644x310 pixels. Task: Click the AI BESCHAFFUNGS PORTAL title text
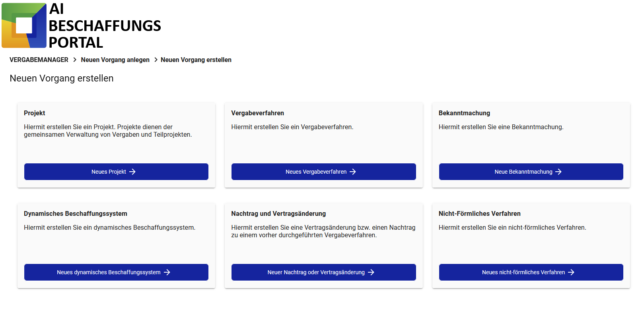tap(105, 26)
